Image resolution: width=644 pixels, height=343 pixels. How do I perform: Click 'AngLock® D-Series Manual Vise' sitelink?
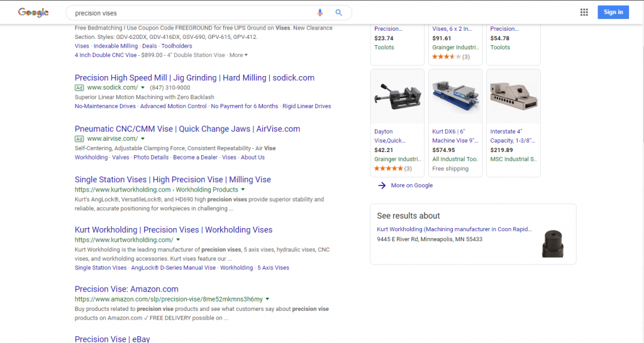pyautogui.click(x=174, y=268)
